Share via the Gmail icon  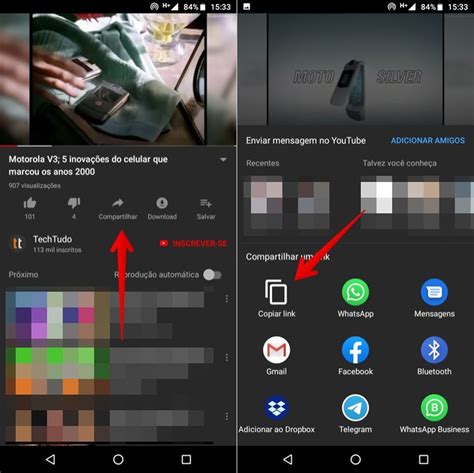click(276, 350)
